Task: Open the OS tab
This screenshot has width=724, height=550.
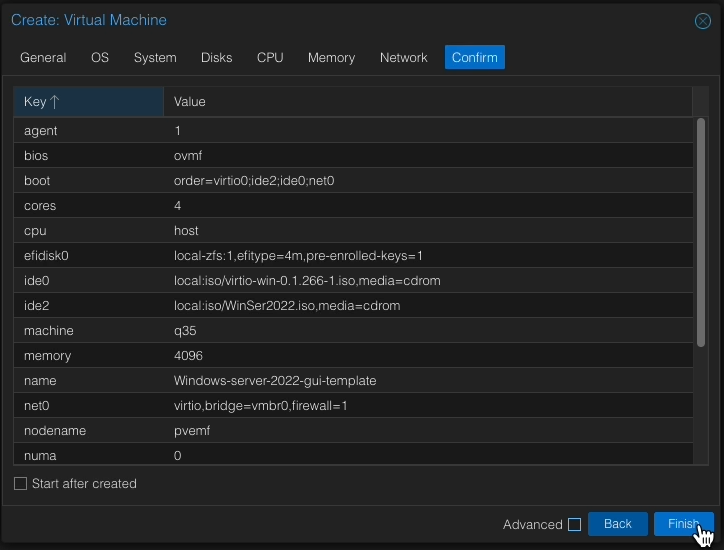Action: pos(100,57)
